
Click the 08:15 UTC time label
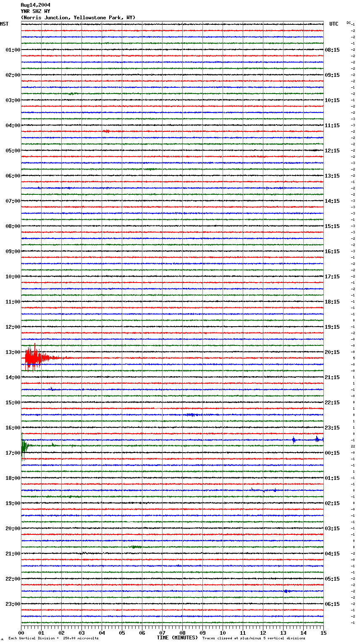point(332,50)
